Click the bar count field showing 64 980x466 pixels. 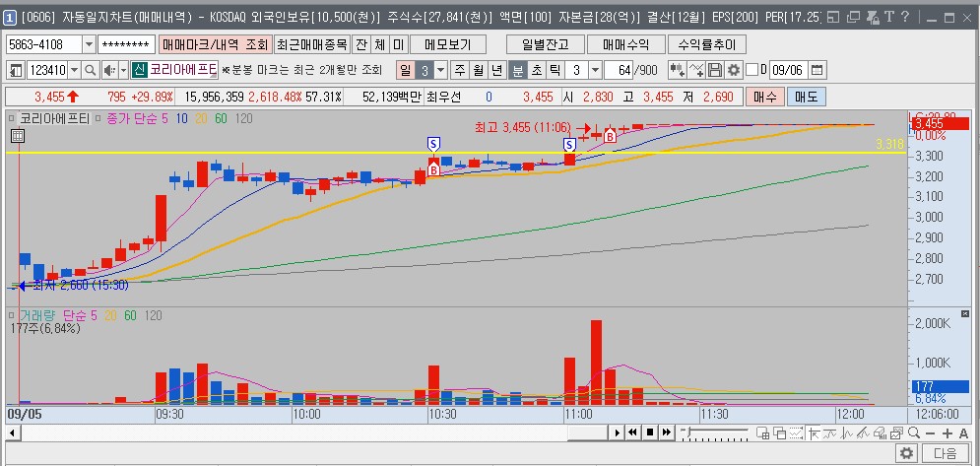(619, 70)
